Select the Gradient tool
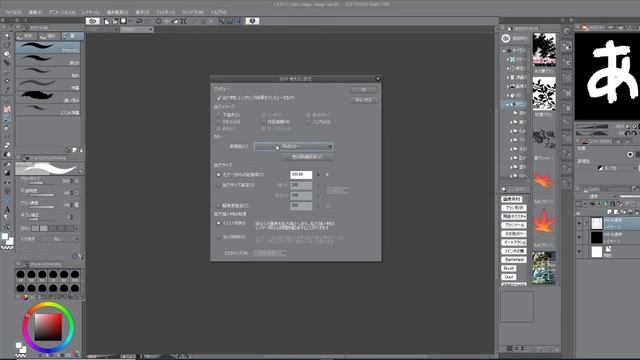The width and height of the screenshot is (640, 360). pyautogui.click(x=7, y=173)
